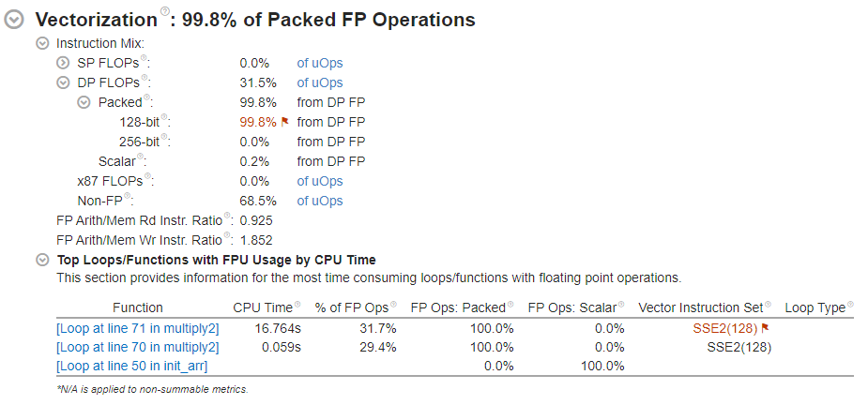
Task: Open Loop at line 70 in multiply2
Action: (138, 347)
